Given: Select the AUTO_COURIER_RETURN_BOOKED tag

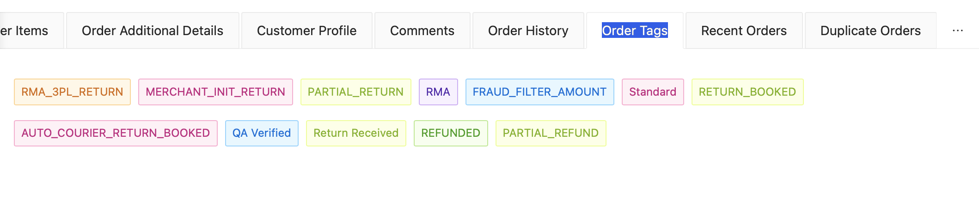Looking at the screenshot, I should pos(116,133).
